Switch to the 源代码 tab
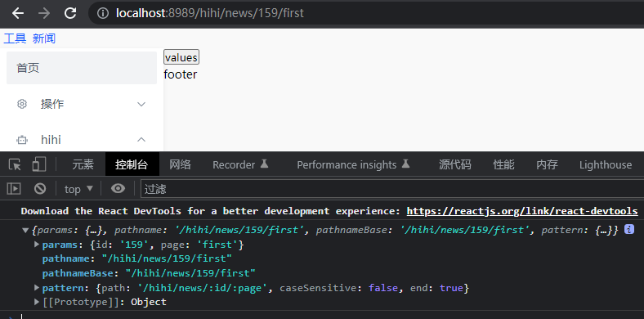 [454, 165]
